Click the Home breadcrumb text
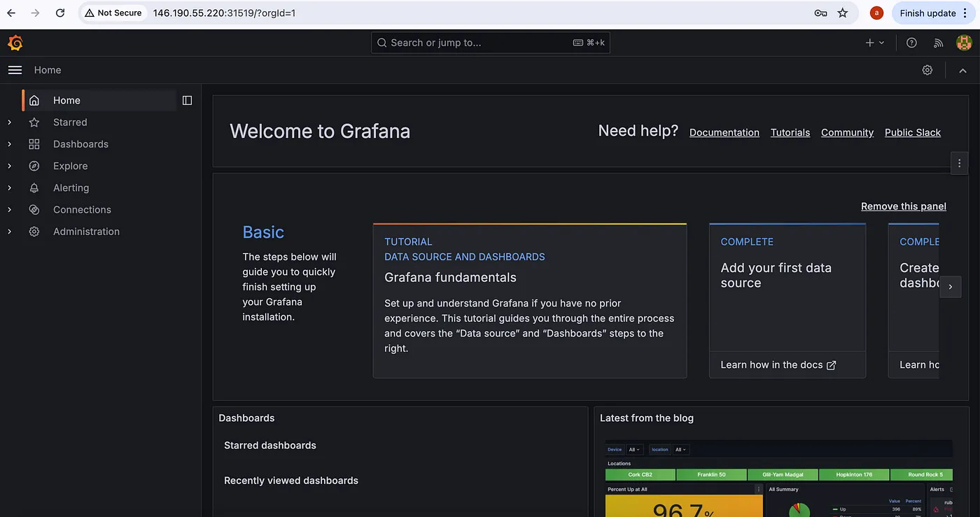The width and height of the screenshot is (980, 517). pos(48,70)
